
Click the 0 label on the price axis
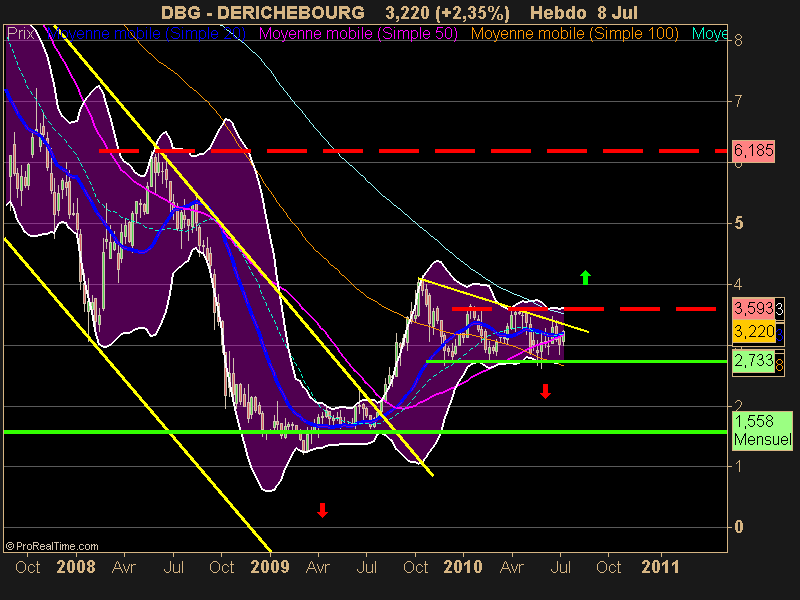pos(738,527)
